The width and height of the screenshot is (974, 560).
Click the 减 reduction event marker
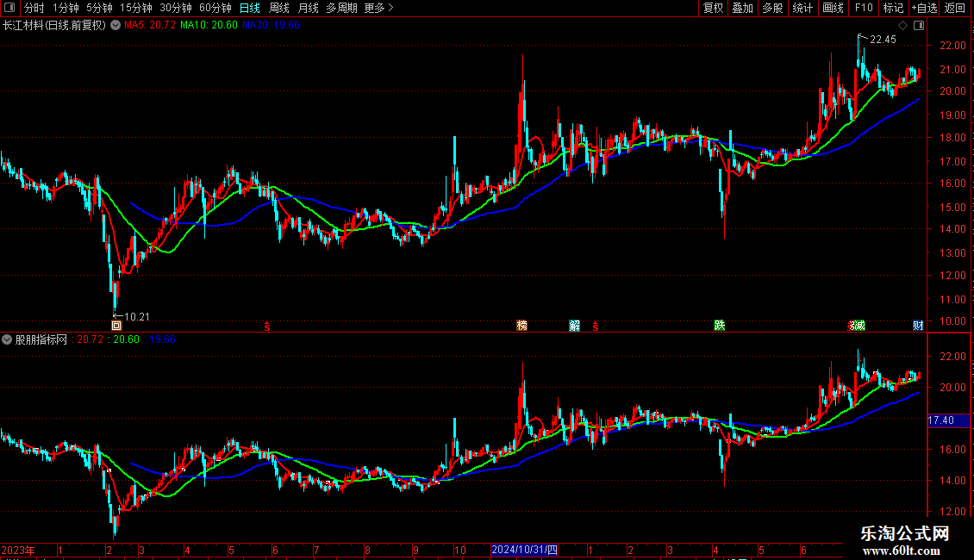coord(858,326)
